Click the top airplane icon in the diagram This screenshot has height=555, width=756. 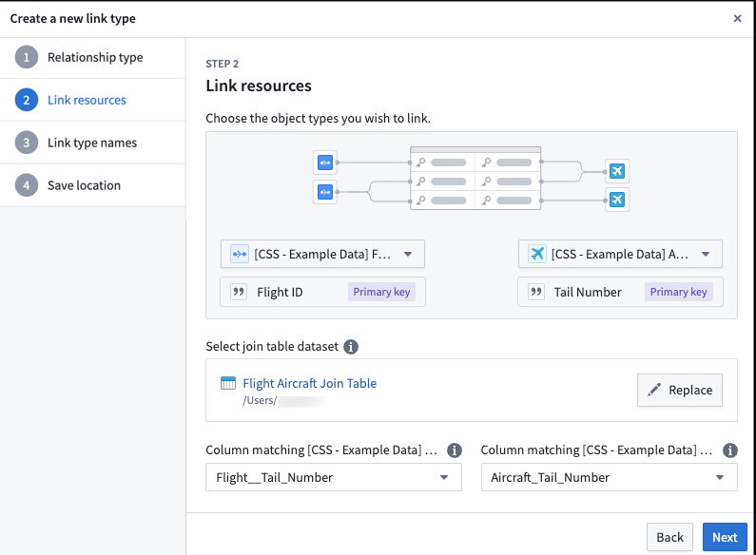click(x=616, y=170)
